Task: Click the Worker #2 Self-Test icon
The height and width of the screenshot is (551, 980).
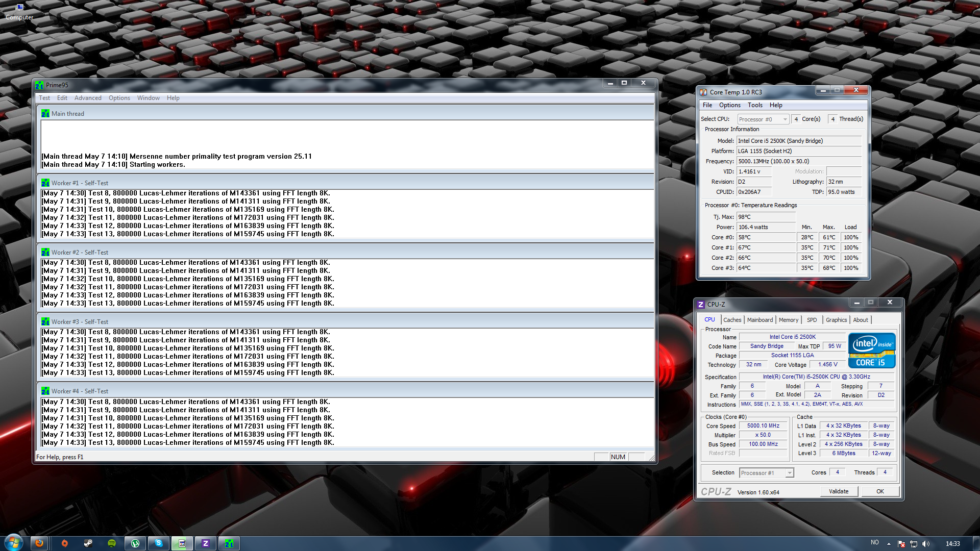Action: 45,252
